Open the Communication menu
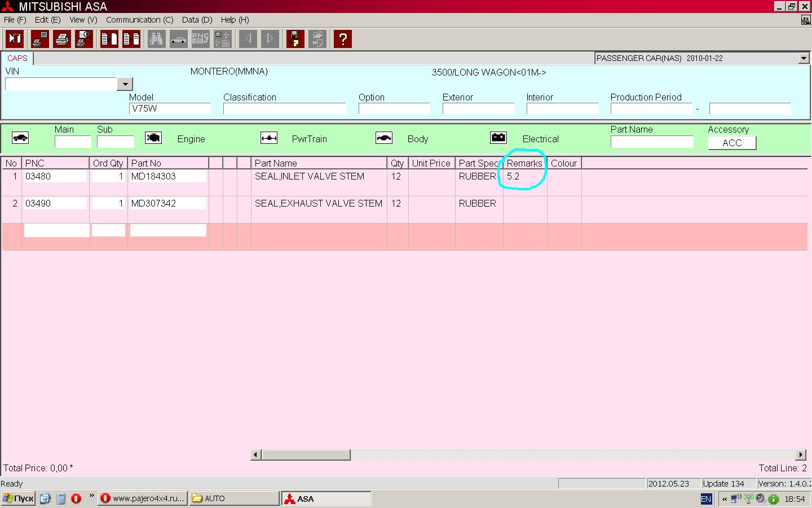812x508 pixels. coord(139,20)
